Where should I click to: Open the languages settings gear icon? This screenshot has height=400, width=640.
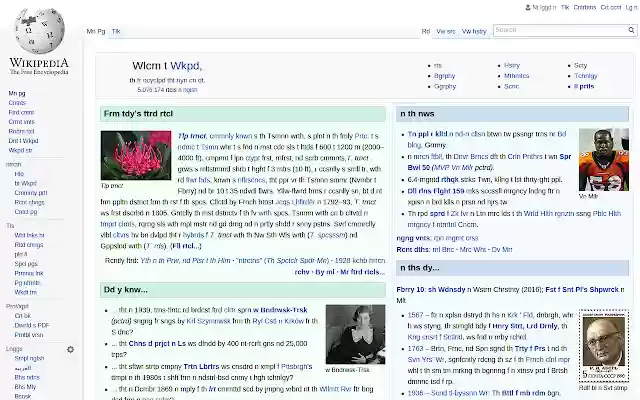click(70, 349)
